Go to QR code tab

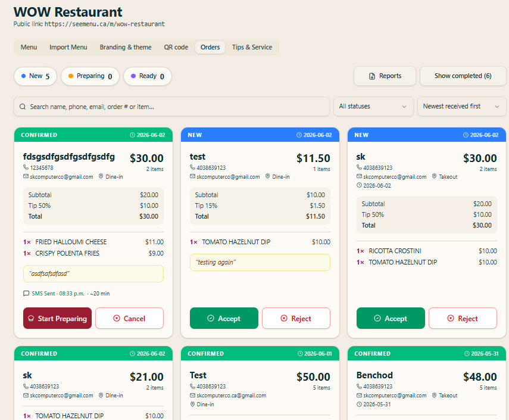176,47
